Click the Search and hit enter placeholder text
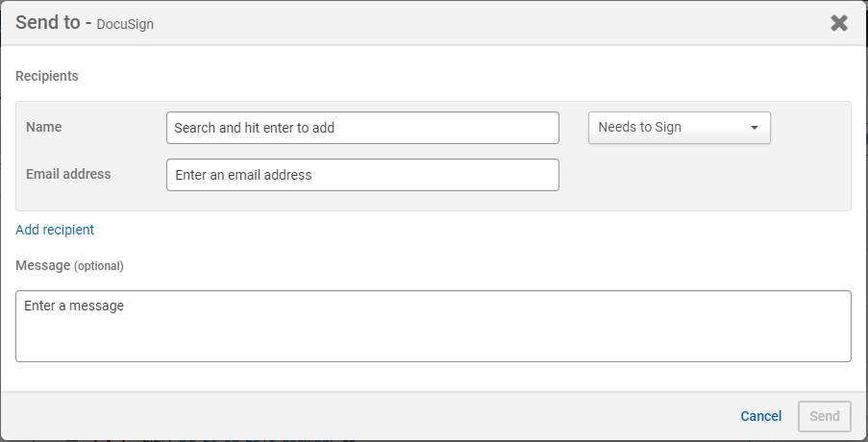 255,128
